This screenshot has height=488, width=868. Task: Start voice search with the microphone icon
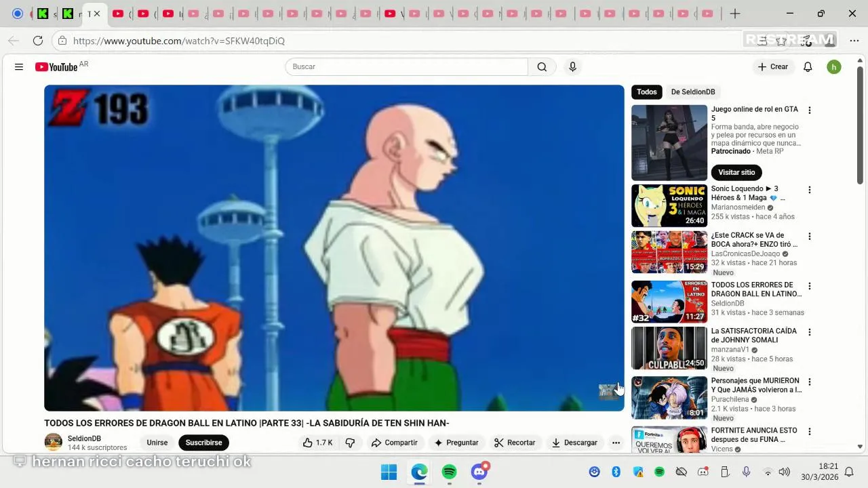[572, 66]
